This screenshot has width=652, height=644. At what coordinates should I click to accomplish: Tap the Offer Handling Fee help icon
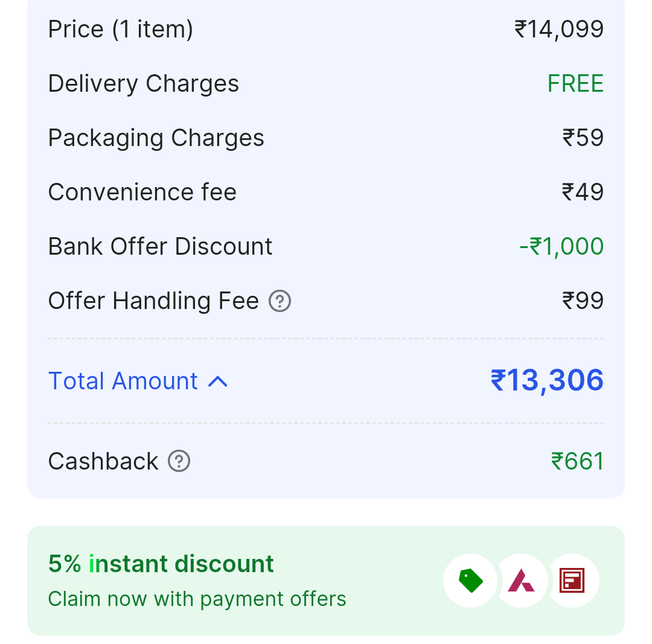tap(280, 301)
